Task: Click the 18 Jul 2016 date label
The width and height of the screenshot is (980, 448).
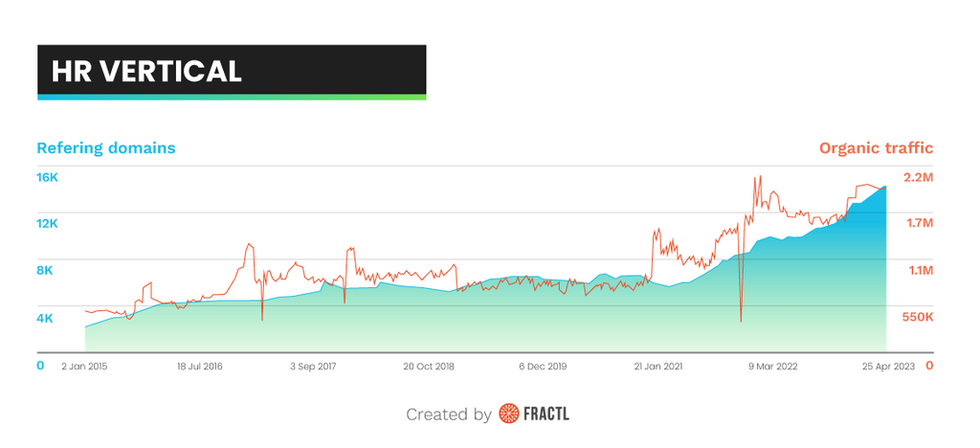Action: [200, 367]
